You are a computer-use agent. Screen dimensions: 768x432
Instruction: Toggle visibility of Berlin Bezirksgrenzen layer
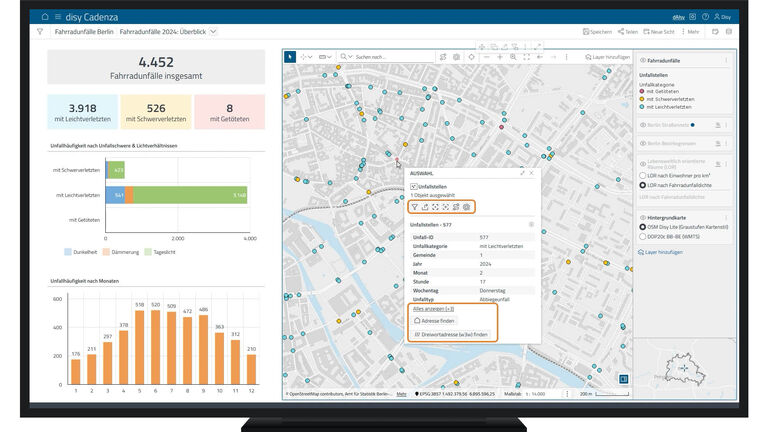click(x=643, y=144)
